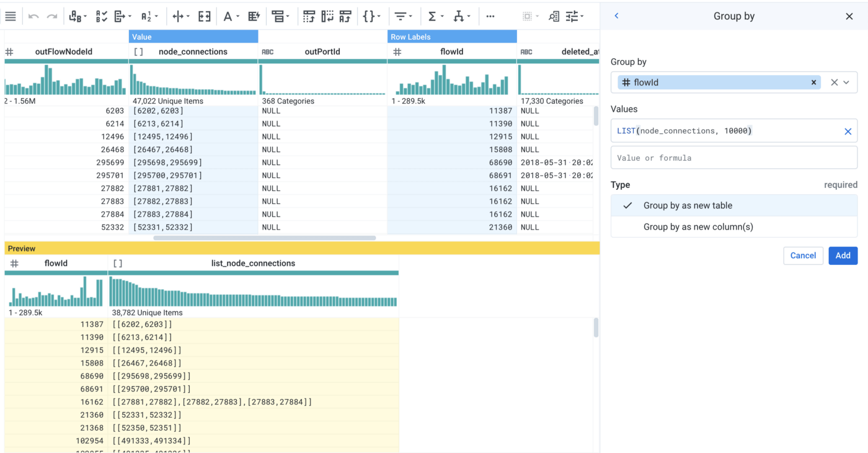
Task: Click the third pivot-arrow toolbar icon
Action: pos(345,17)
